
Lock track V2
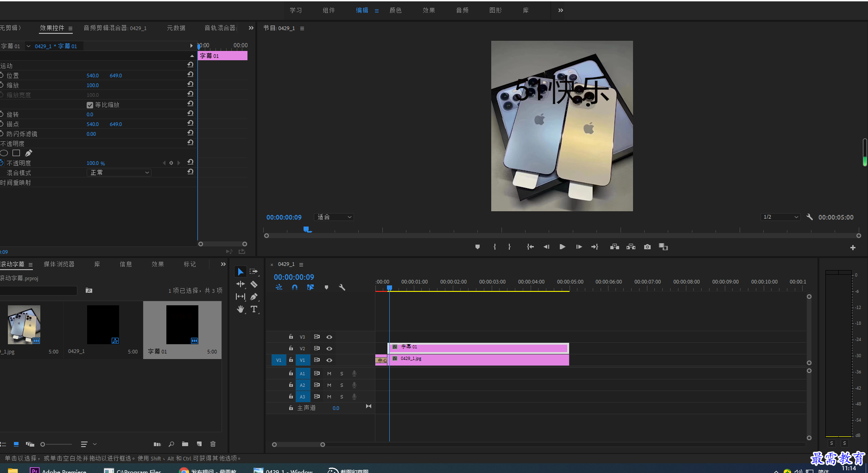(x=291, y=348)
